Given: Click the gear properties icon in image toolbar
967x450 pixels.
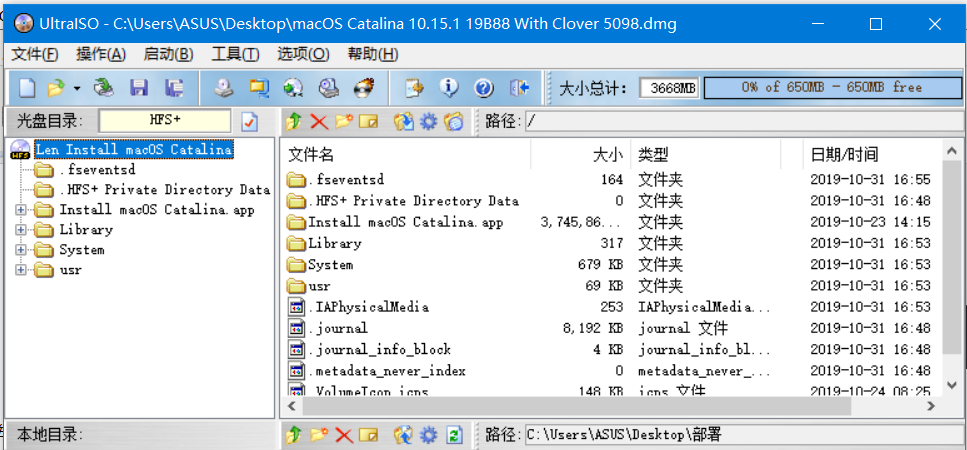Looking at the screenshot, I should coord(429,122).
